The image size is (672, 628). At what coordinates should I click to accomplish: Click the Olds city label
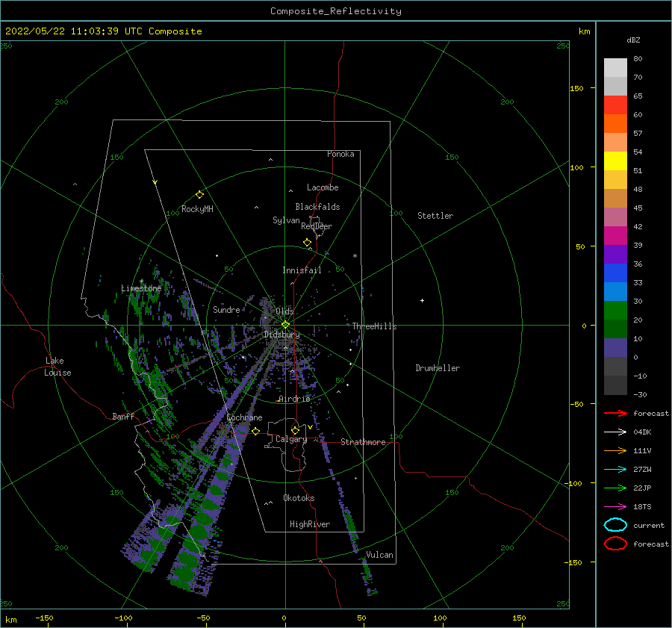(284, 311)
